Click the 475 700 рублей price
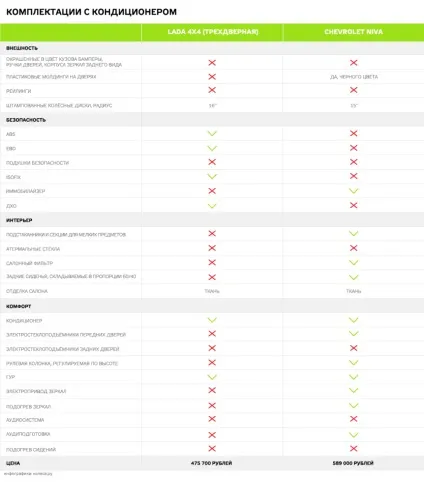424x483 pixels. 212,463
